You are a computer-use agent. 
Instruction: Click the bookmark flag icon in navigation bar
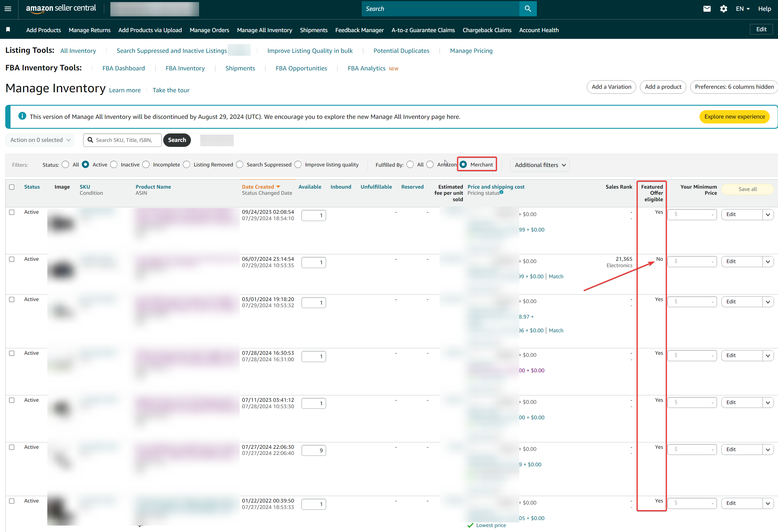click(8, 30)
